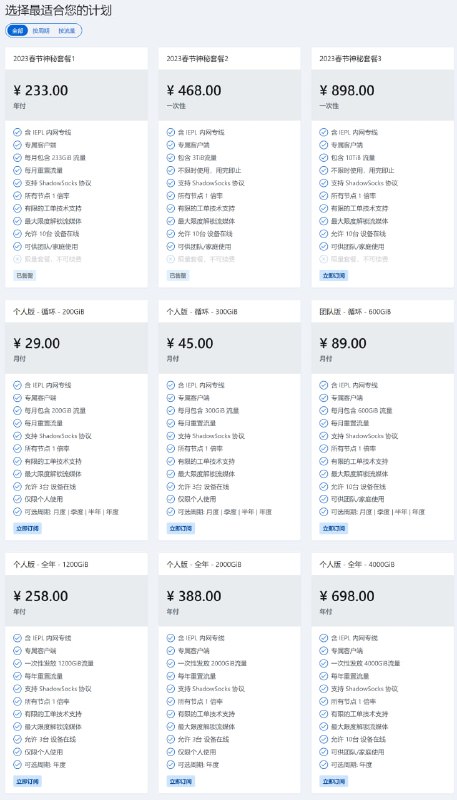Click 已售罄 badge on 春节神秘套餐2
Image resolution: width=457 pixels, height=800 pixels.
tap(177, 276)
